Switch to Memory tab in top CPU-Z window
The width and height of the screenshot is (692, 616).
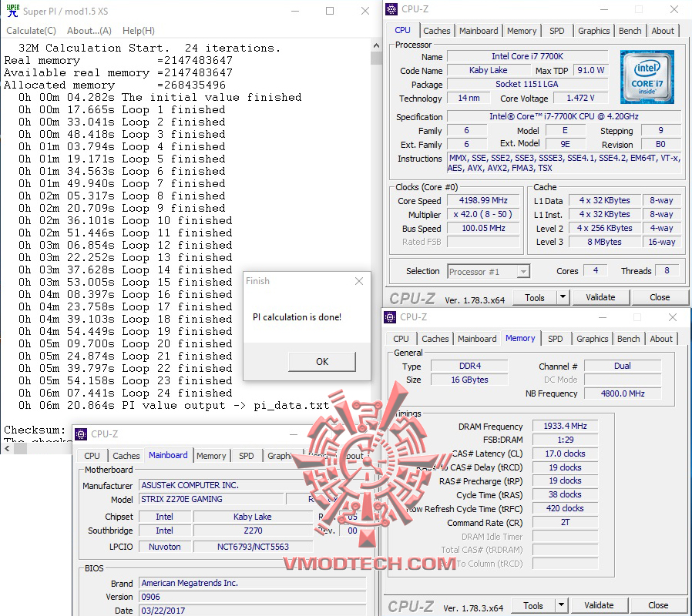[522, 31]
